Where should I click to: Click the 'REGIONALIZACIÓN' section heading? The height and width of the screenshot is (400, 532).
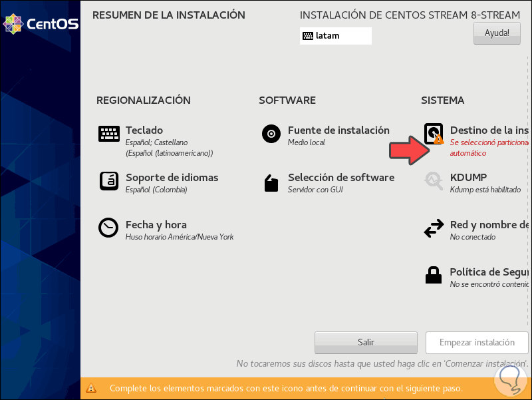point(144,100)
